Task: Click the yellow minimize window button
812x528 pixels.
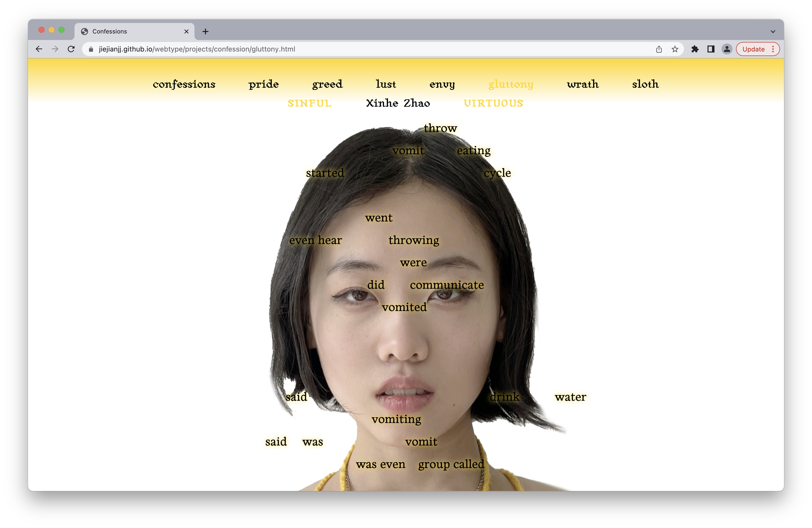Action: tap(51, 30)
